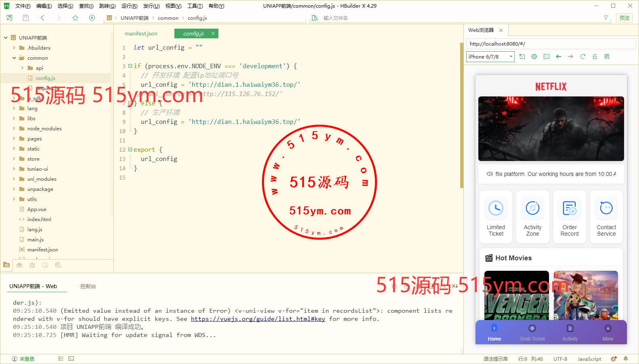The width and height of the screenshot is (639, 364).
Task: Click the 预览 preview button
Action: click(624, 18)
